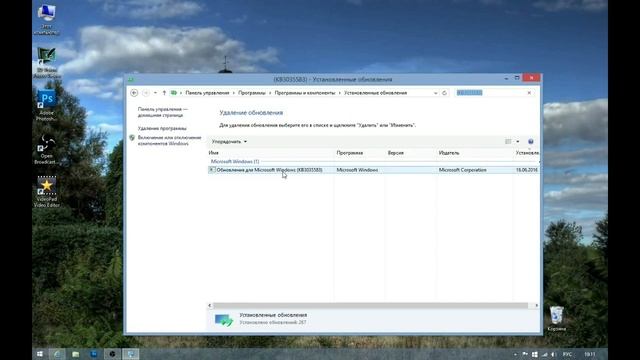Open the Adobe Photoshop desktop shortcut
This screenshot has width=640, height=360.
tap(47, 105)
